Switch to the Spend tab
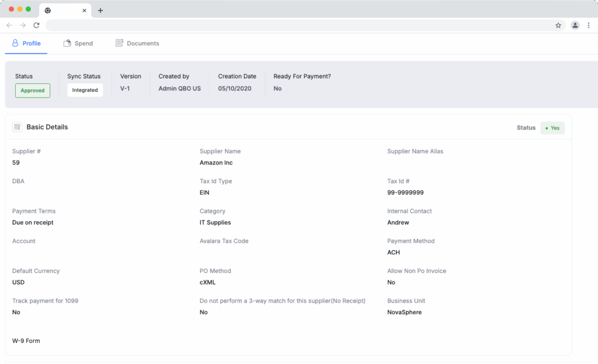Image resolution: width=598 pixels, height=364 pixels. (78, 43)
